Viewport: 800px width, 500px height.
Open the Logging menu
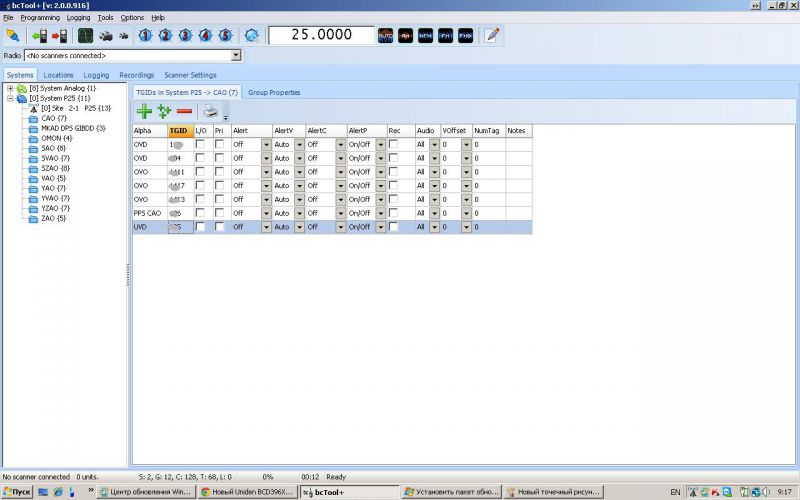78,17
